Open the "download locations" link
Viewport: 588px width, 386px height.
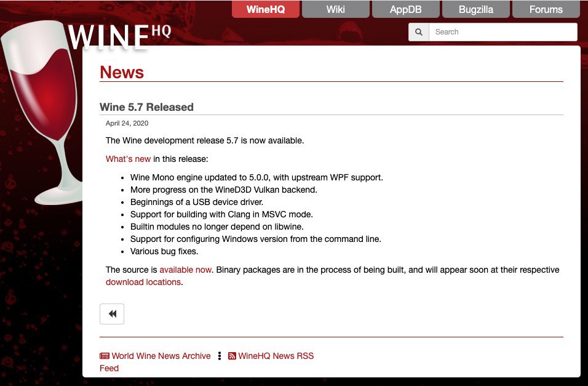[x=143, y=282]
